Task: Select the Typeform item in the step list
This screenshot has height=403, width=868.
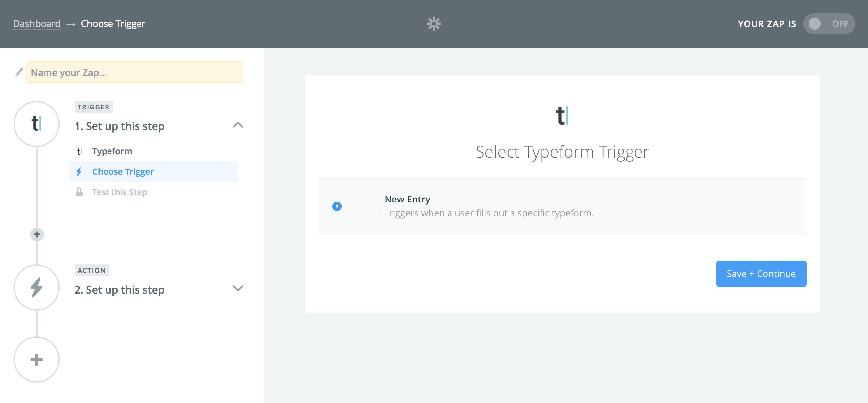Action: (112, 151)
